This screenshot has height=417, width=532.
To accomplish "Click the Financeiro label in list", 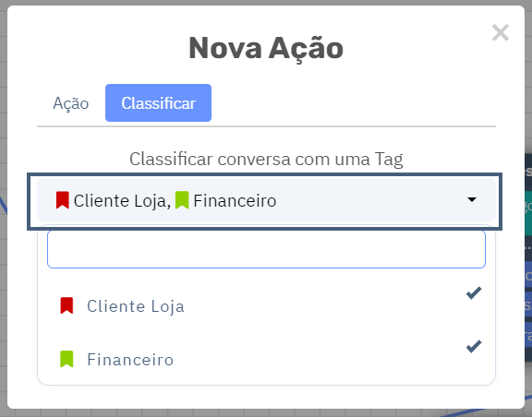I will 130,360.
